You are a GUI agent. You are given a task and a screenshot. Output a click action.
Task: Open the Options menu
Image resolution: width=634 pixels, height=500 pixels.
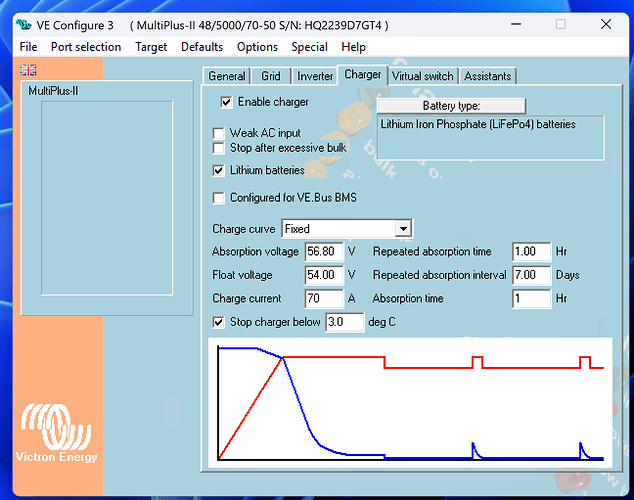pos(257,47)
